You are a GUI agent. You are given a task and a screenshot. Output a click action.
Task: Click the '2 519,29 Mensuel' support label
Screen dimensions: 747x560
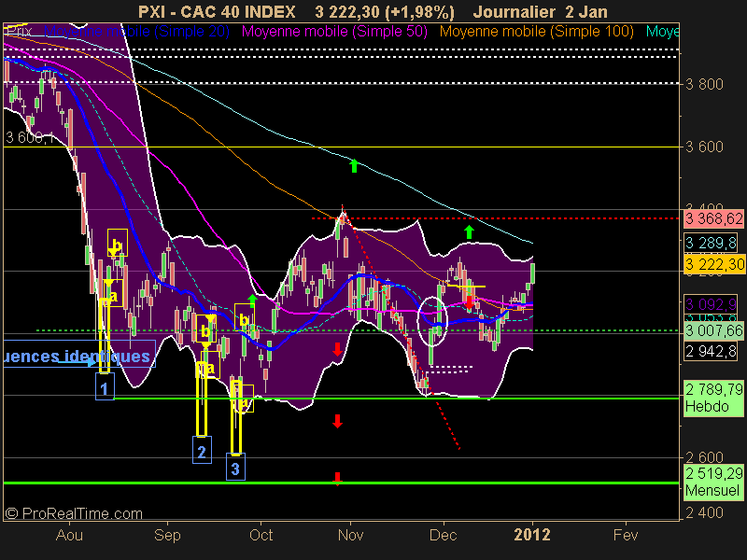click(714, 483)
